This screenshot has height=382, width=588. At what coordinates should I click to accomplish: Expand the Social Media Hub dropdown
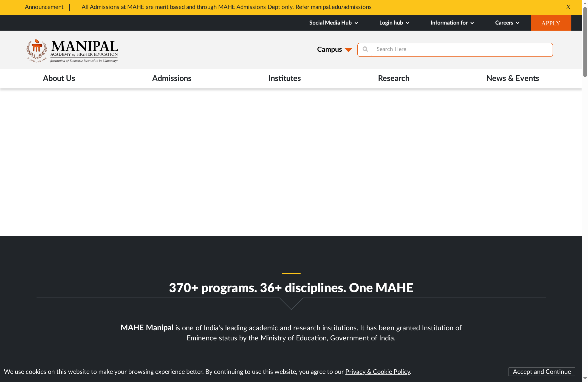(x=333, y=23)
